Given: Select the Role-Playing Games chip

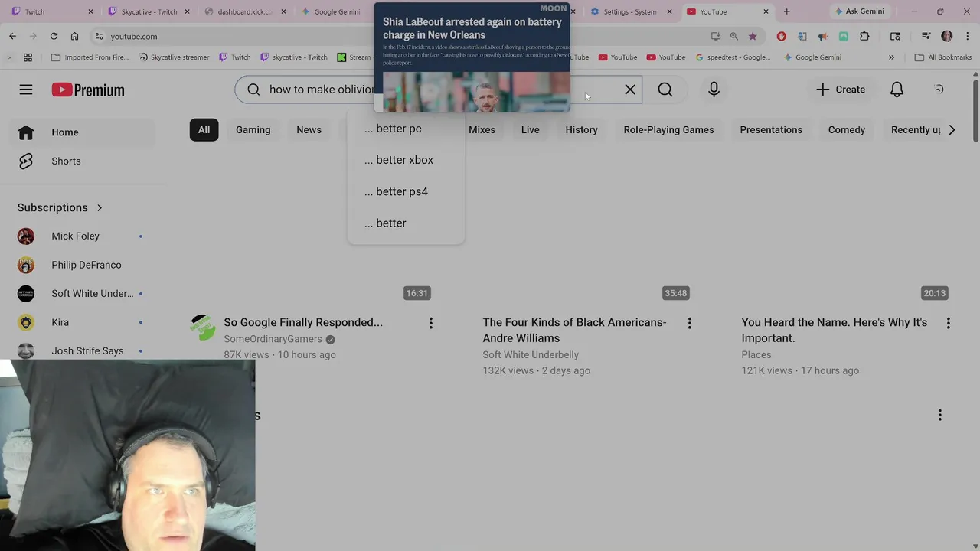Looking at the screenshot, I should pos(668,129).
